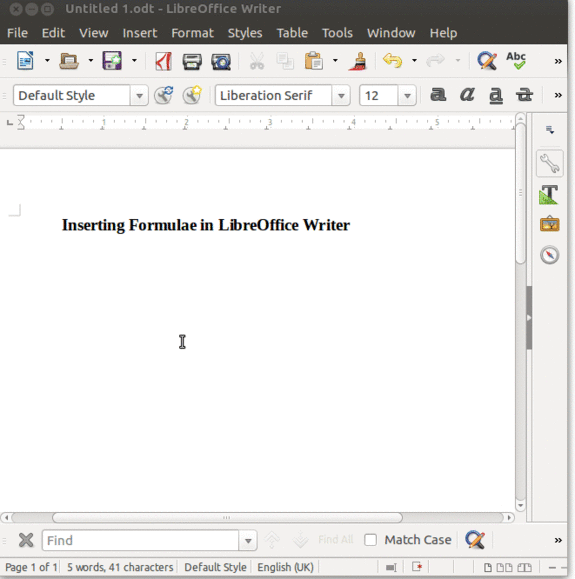The height and width of the screenshot is (579, 575).
Task: Open the Paste special dropdown arrow
Action: click(335, 61)
